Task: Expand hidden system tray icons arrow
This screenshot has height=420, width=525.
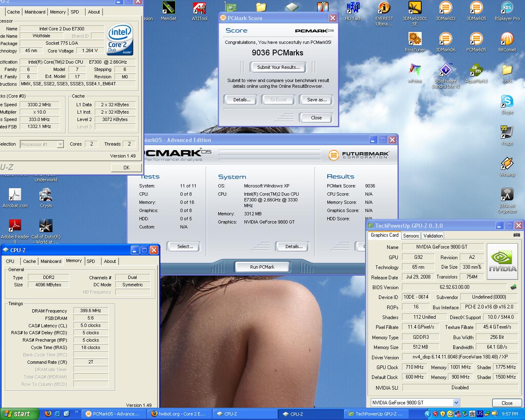Action: pos(427,414)
